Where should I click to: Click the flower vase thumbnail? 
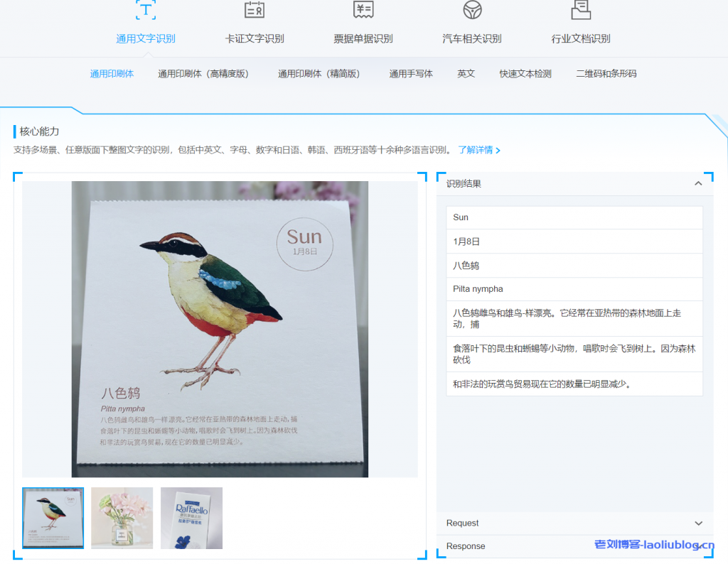(x=122, y=518)
